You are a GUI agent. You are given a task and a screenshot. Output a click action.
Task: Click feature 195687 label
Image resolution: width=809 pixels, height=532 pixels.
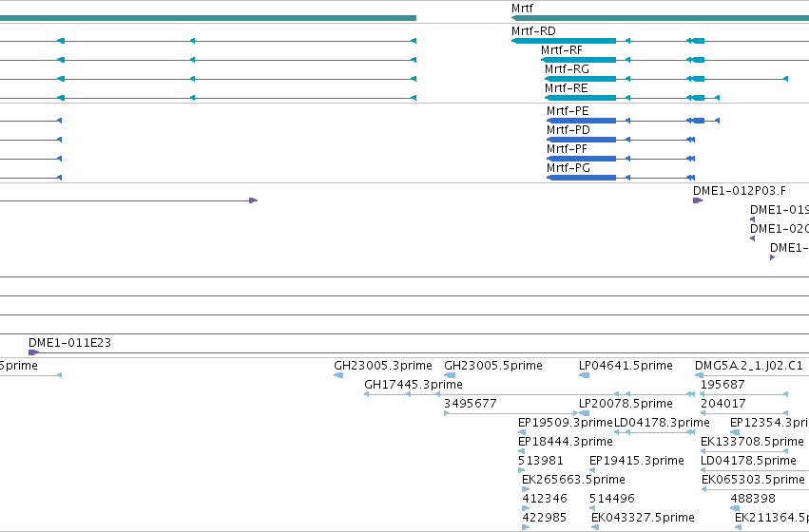(x=722, y=385)
